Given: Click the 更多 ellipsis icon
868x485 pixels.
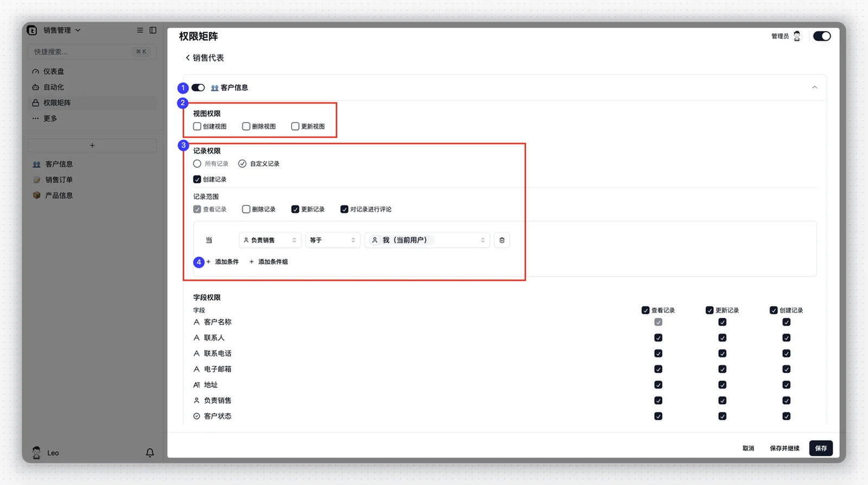Looking at the screenshot, I should click(36, 118).
